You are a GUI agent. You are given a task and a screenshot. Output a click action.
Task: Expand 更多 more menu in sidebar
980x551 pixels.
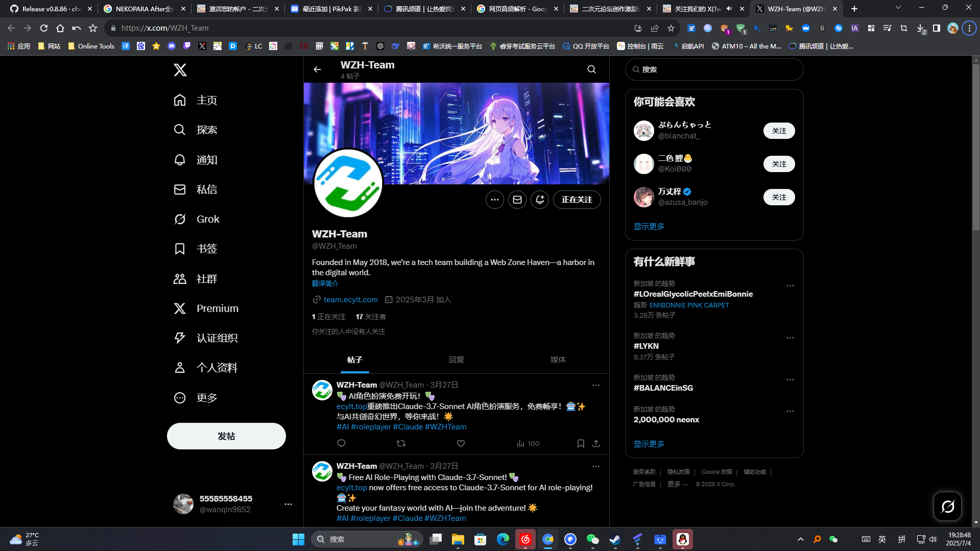[196, 398]
